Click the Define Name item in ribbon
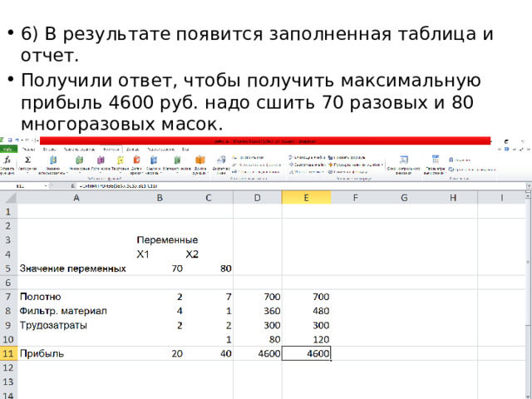The height and width of the screenshot is (399, 532). coord(248,157)
